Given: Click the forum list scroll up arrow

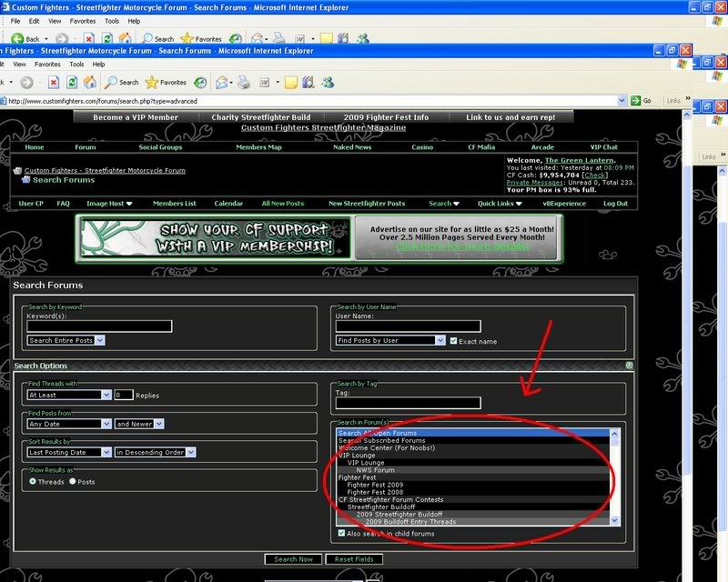Looking at the screenshot, I should point(615,434).
